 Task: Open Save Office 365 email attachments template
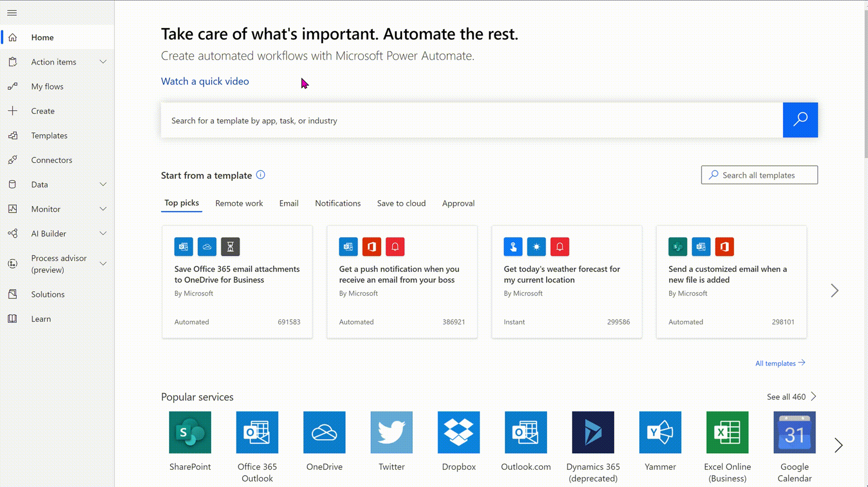click(237, 282)
